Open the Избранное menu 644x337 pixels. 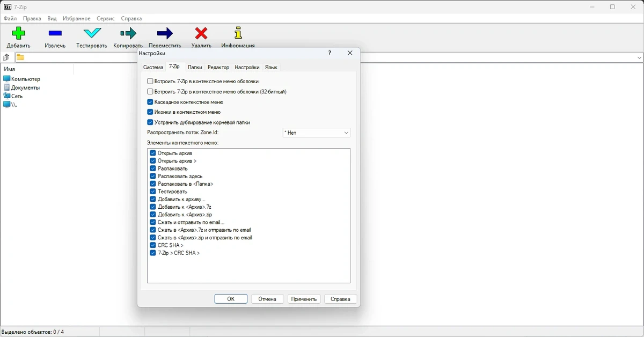[76, 18]
